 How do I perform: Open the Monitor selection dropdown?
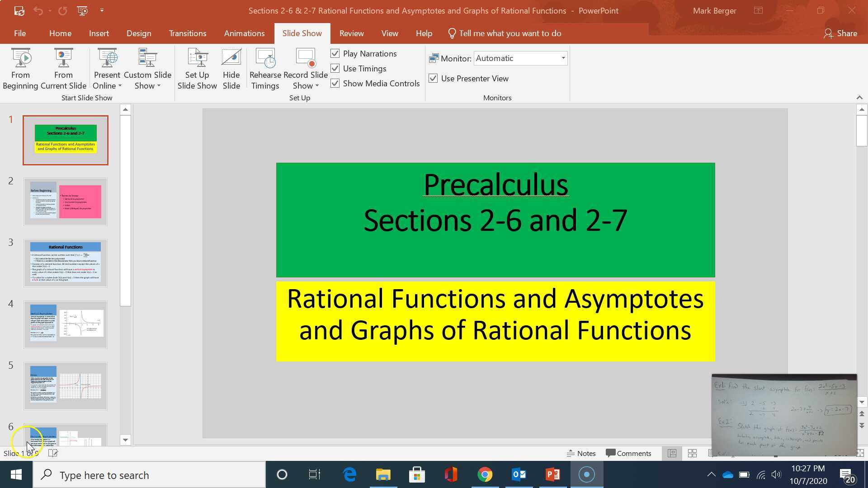click(563, 58)
